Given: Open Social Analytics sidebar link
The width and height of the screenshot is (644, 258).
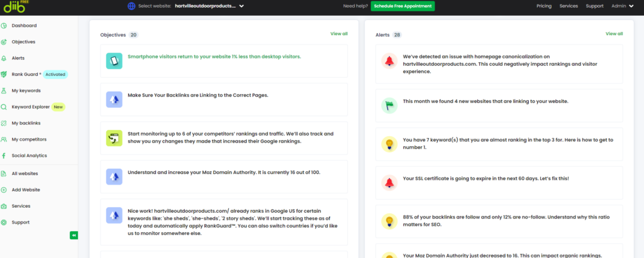Looking at the screenshot, I should click(x=29, y=156).
